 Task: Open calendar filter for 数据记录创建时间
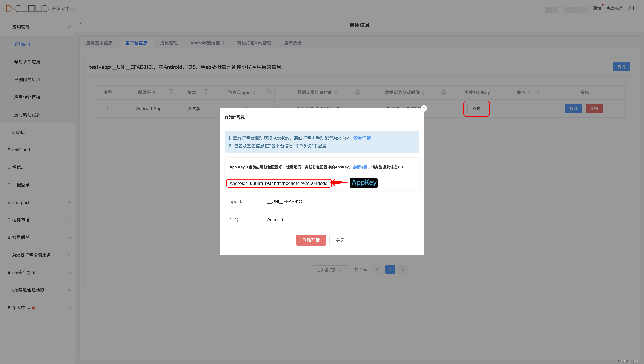click(x=357, y=92)
